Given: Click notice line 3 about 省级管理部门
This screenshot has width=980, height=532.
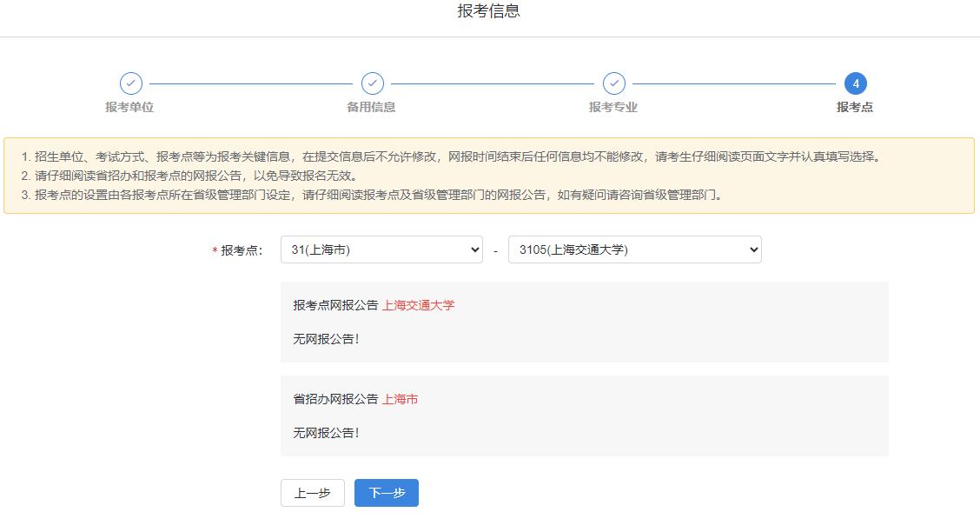Looking at the screenshot, I should click(x=373, y=195).
